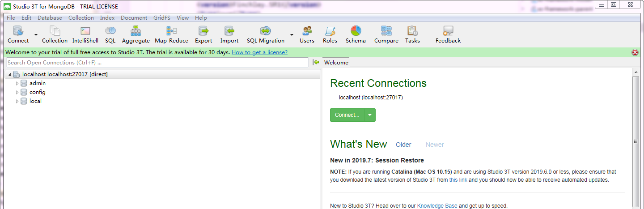
Task: Select the config database
Action: click(38, 92)
